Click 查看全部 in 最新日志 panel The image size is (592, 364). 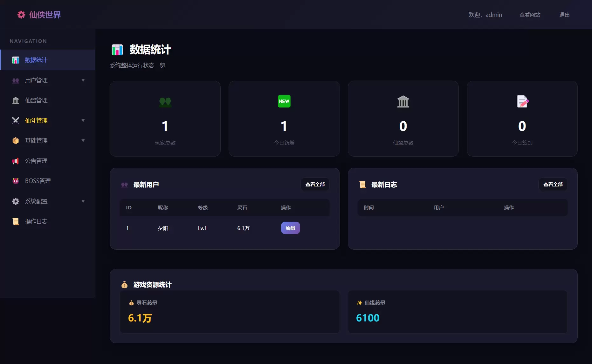click(x=553, y=185)
